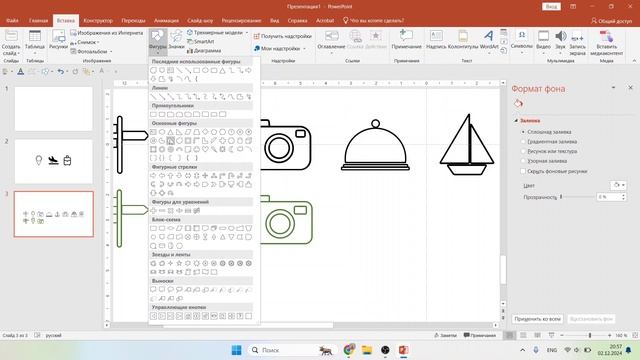Collapse the Заливка section
Image resolution: width=640 pixels, height=360 pixels.
(x=516, y=120)
